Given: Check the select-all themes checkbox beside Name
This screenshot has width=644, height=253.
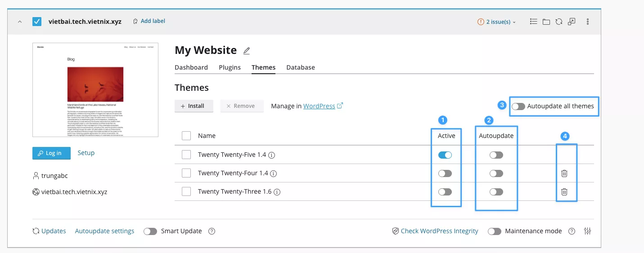Looking at the screenshot, I should 186,136.
